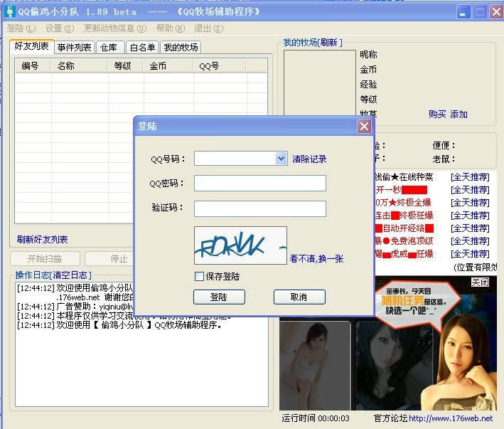Click the 免费泡顶级 ad text

(x=404, y=241)
